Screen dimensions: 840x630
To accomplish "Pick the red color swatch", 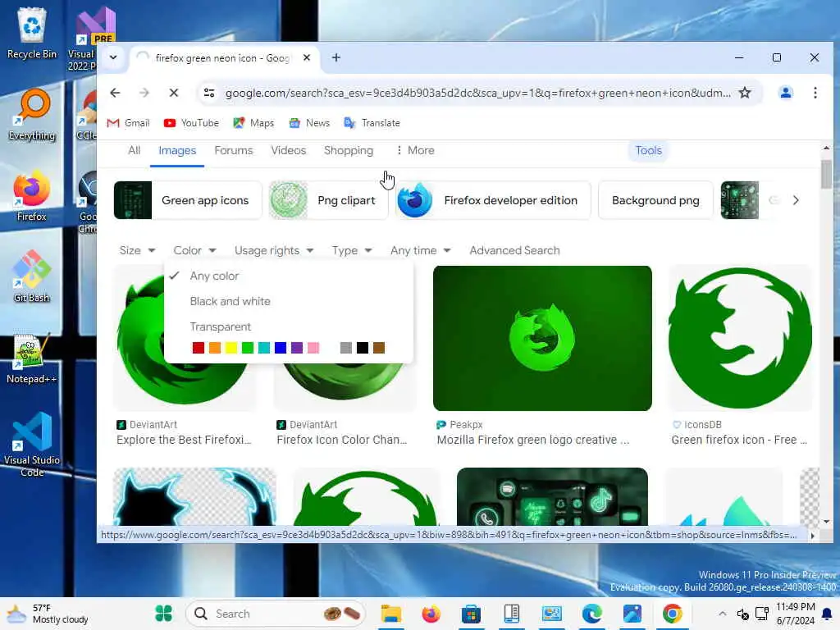I will click(x=199, y=348).
